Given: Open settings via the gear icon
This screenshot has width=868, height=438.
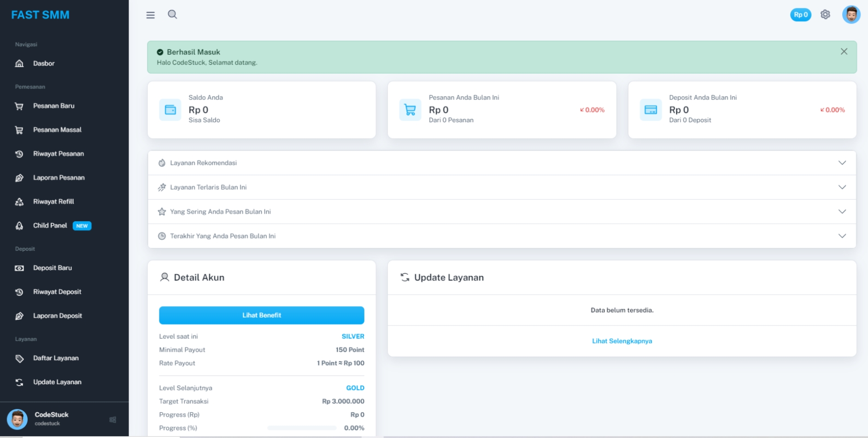Looking at the screenshot, I should point(825,15).
